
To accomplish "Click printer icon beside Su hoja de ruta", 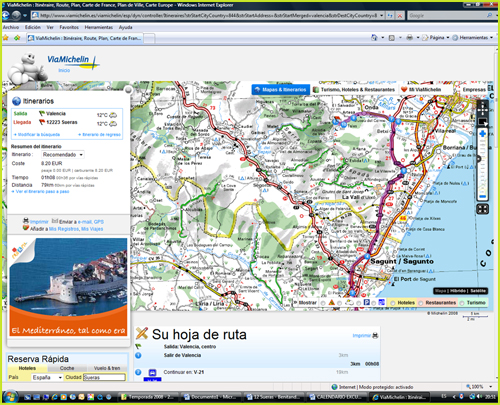I will pos(375,335).
